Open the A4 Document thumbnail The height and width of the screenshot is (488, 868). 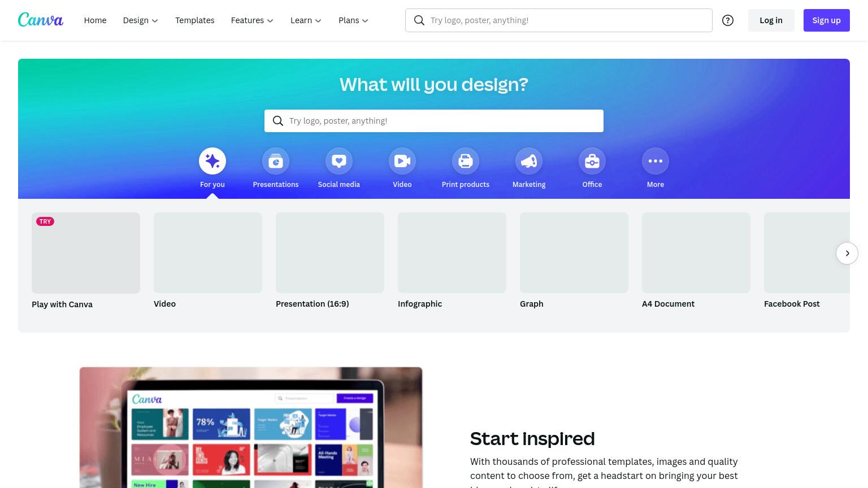(696, 252)
